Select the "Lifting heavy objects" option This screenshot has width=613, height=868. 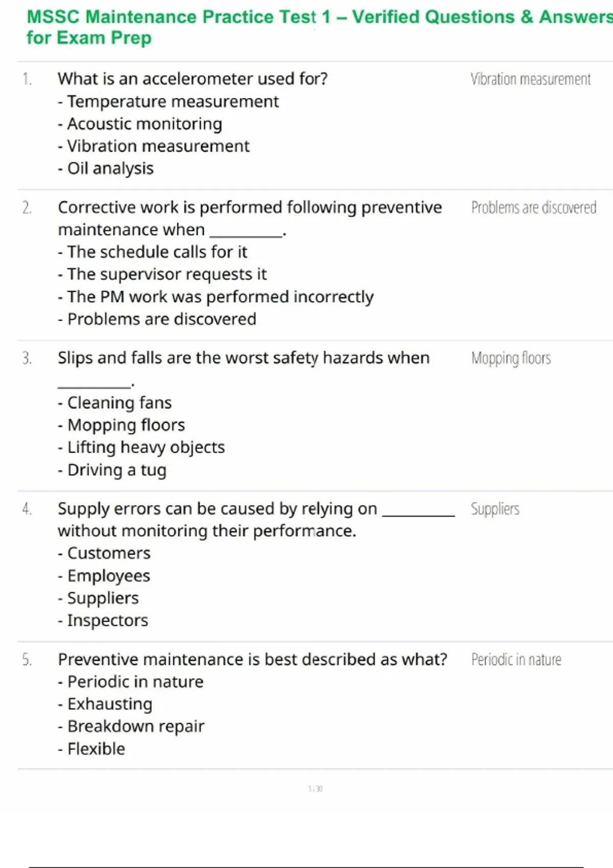click(146, 447)
